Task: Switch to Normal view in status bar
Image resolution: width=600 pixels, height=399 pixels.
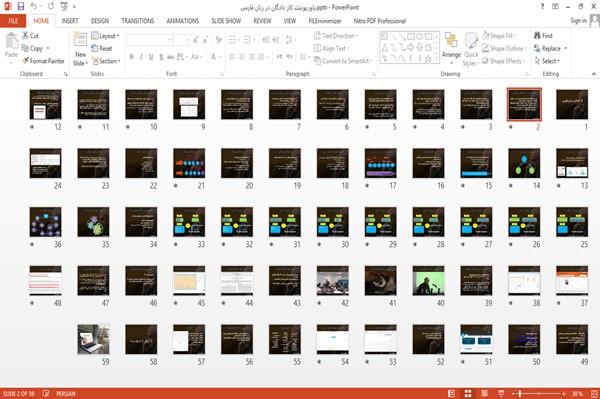Action: (x=452, y=393)
